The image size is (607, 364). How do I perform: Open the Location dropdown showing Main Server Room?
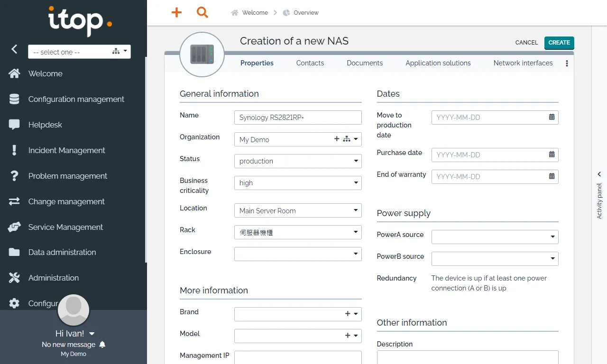pos(298,210)
